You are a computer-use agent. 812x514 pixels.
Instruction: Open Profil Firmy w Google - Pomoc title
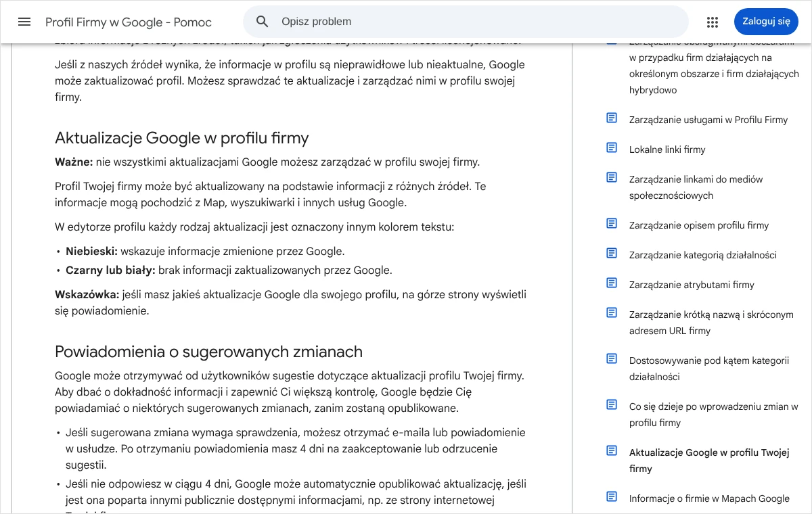129,22
